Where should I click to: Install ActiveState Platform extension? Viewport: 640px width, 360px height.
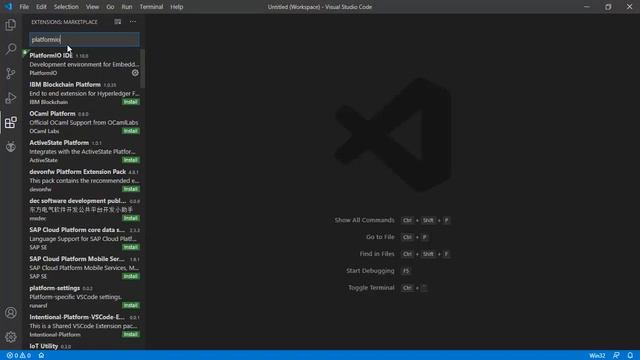131,160
